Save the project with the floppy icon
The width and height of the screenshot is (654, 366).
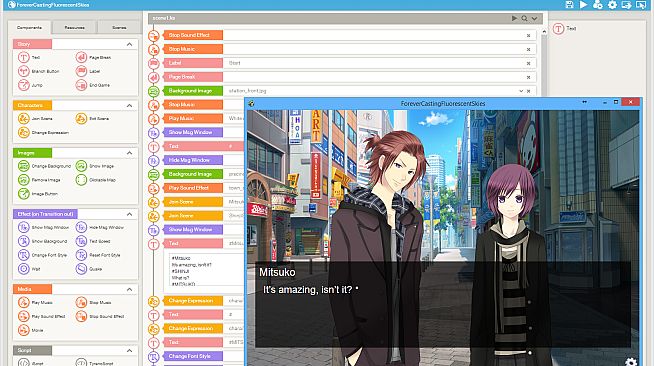[x=569, y=5]
